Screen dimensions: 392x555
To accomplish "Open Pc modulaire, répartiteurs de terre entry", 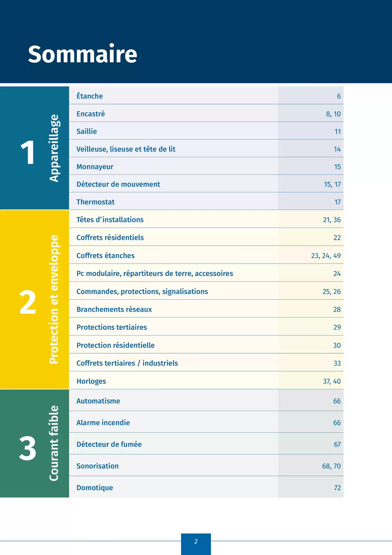I will (x=155, y=274).
